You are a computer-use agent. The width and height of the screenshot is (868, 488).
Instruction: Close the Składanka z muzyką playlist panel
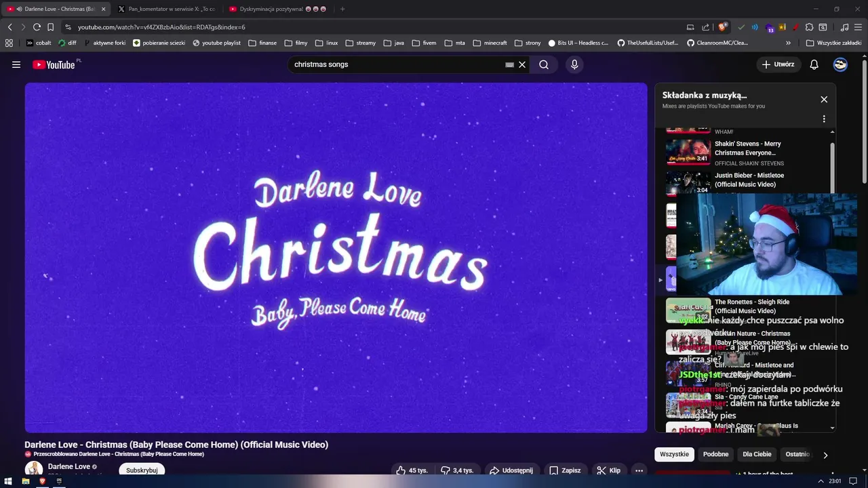(824, 99)
